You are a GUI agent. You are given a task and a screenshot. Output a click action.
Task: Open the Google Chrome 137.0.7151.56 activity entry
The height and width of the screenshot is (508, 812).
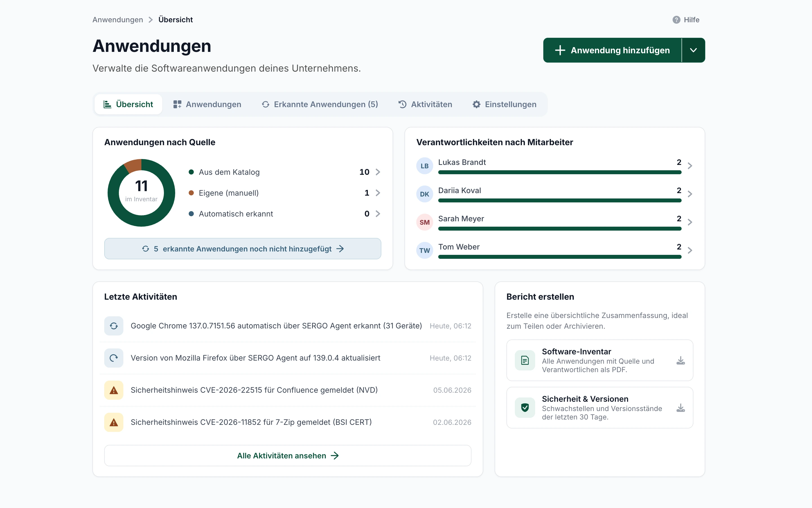(288, 326)
